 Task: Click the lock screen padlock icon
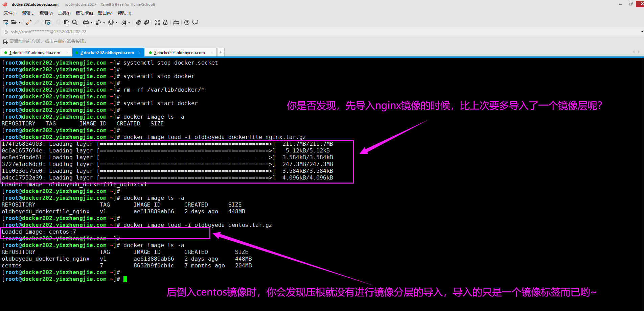click(165, 22)
